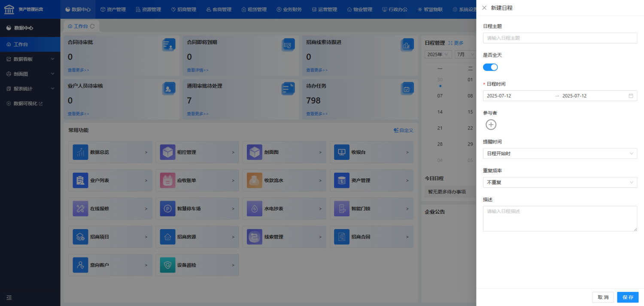Screen dimensions: 644x306
Task: Click the 数据总览 data overview icon
Action: click(x=80, y=152)
